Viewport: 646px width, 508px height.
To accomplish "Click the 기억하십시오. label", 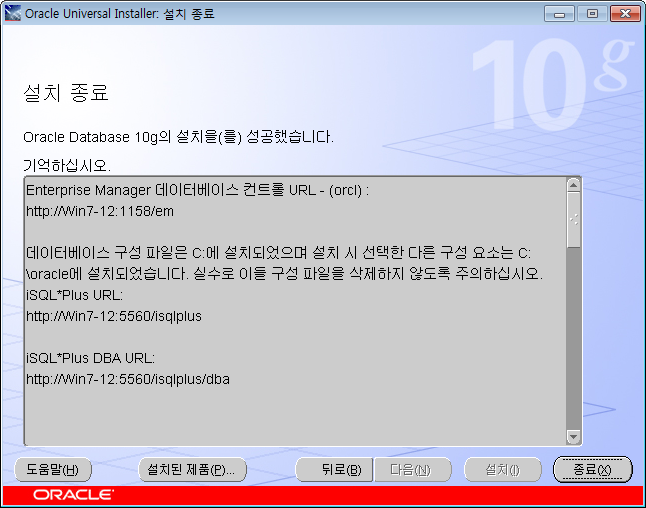I will [67, 166].
